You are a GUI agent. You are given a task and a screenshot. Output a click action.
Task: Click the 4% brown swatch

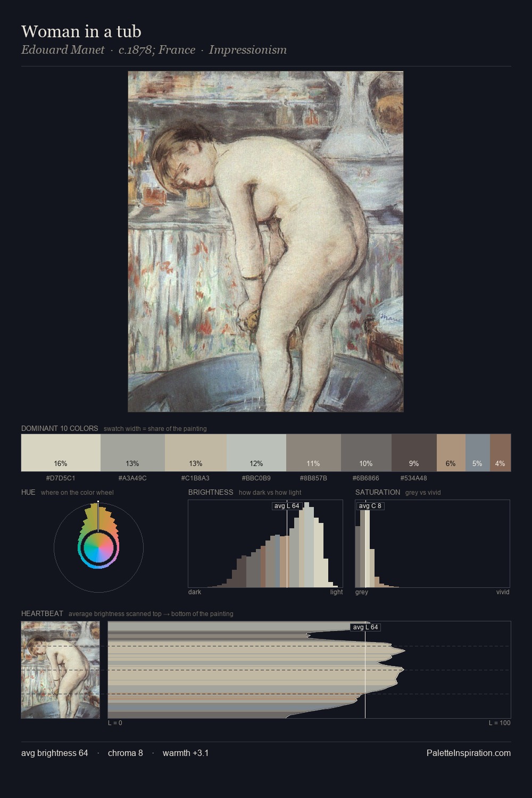[500, 453]
